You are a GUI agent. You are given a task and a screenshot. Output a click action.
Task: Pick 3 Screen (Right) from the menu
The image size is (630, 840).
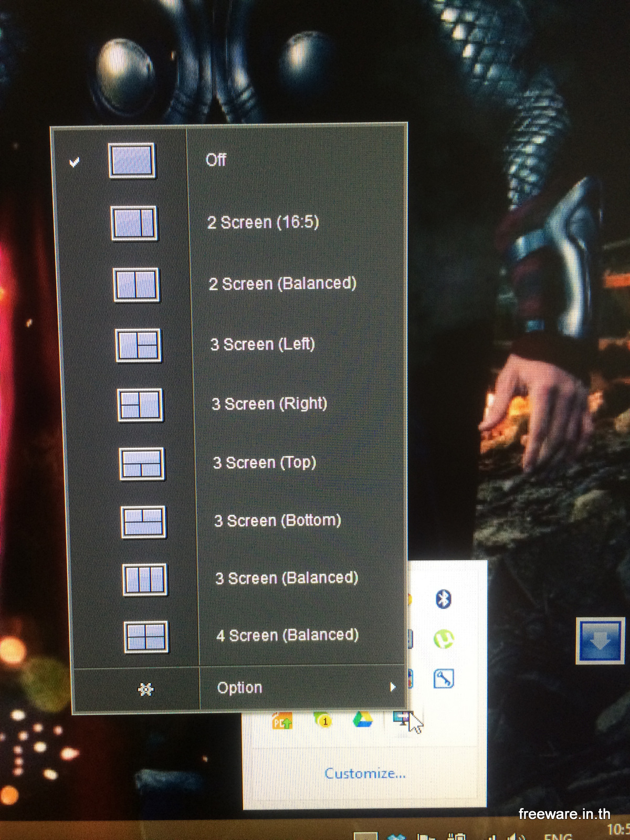[269, 404]
